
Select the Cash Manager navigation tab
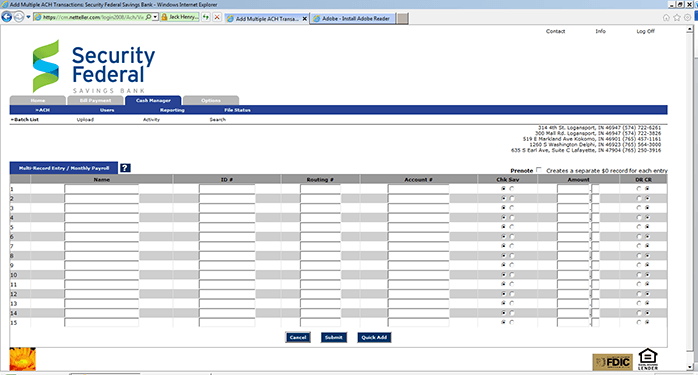(x=153, y=101)
